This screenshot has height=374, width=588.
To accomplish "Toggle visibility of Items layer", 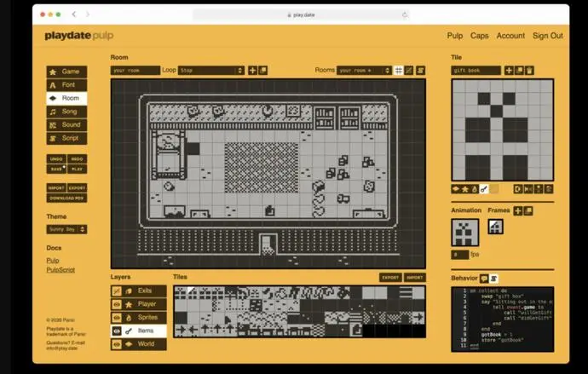I will pyautogui.click(x=117, y=331).
